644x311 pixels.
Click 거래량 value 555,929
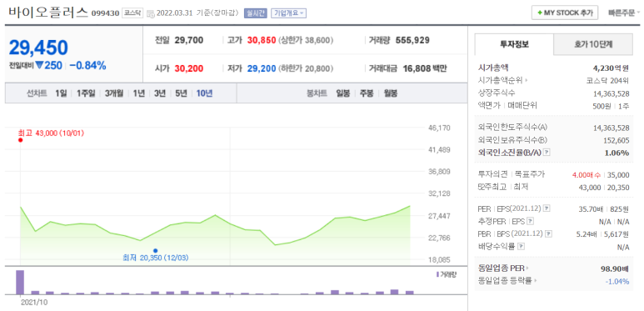pos(412,40)
